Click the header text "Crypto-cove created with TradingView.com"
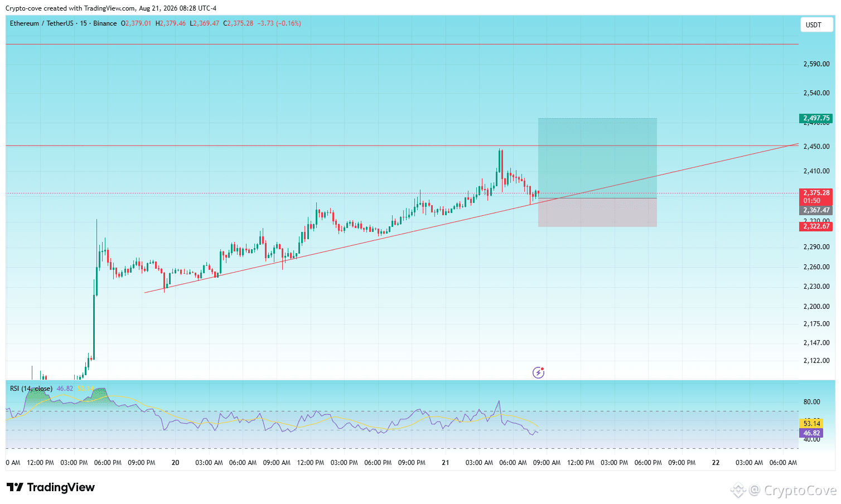 point(70,8)
